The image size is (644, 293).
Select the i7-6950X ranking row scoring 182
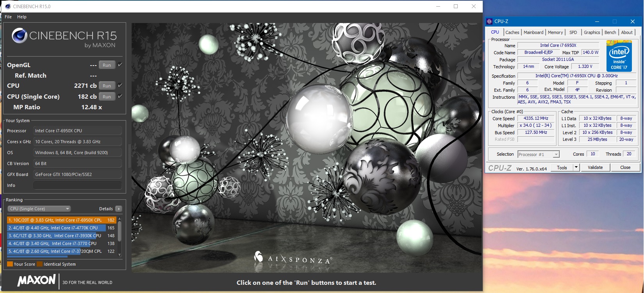click(61, 220)
